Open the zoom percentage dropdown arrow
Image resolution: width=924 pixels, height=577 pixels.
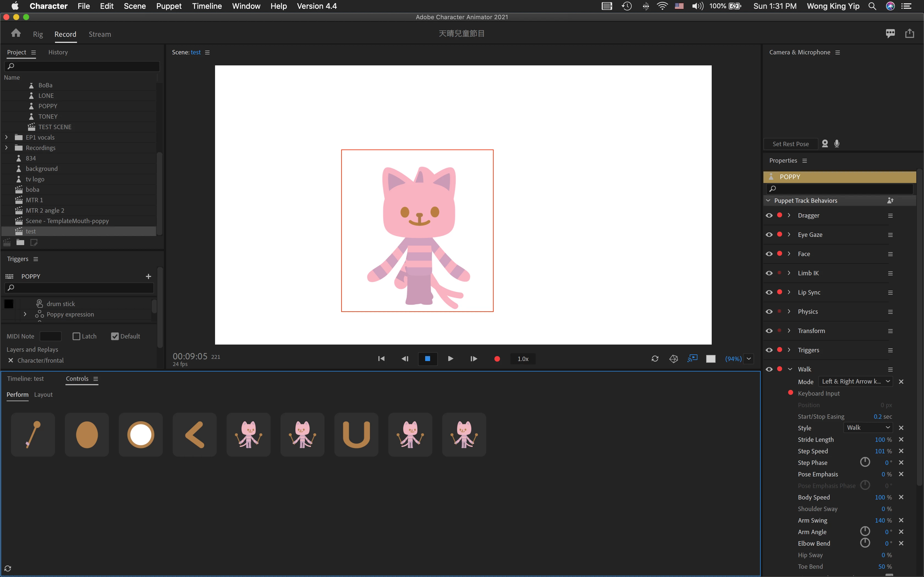(749, 359)
